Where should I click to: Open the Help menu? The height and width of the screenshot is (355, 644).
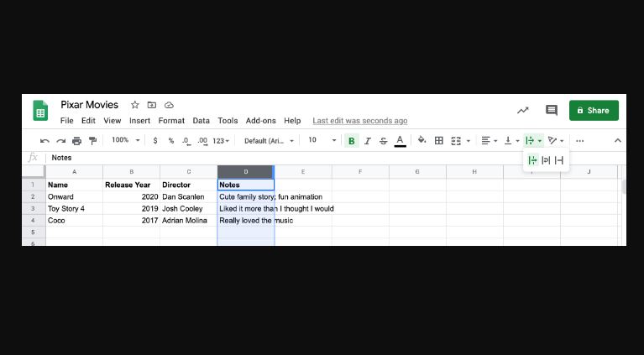[292, 121]
